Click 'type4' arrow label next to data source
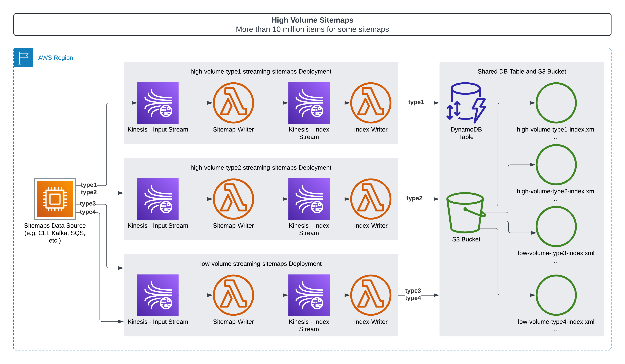The height and width of the screenshot is (364, 625). [88, 212]
